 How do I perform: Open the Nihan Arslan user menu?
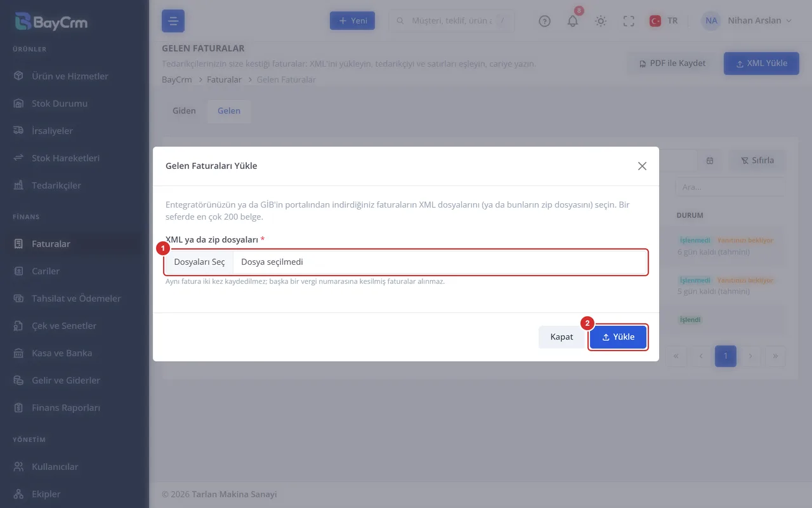click(x=747, y=21)
